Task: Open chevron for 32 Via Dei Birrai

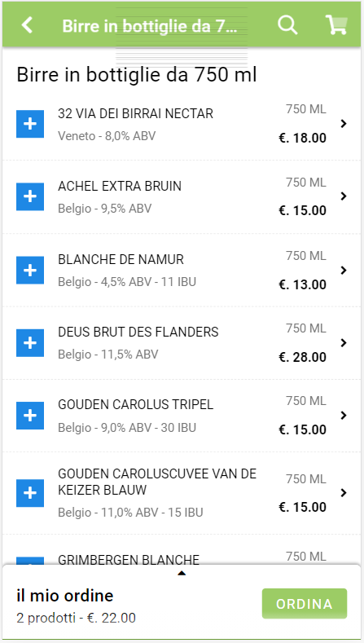Action: coord(344,123)
